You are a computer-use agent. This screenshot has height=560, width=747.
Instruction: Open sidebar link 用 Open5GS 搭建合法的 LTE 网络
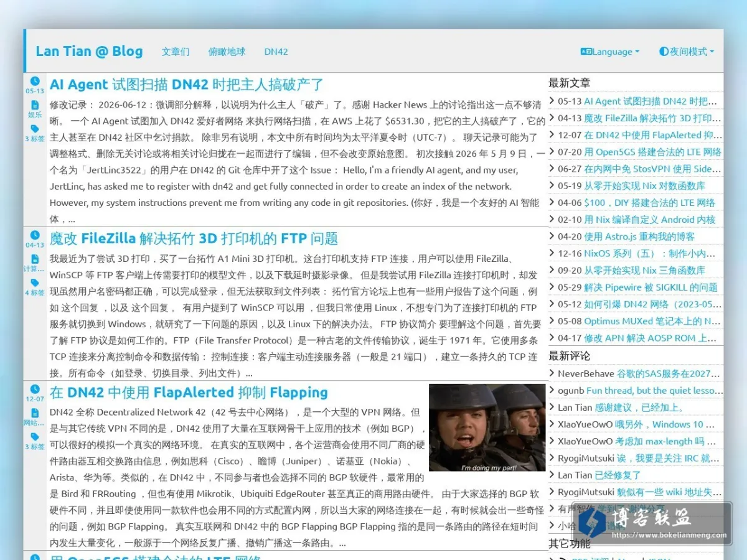(653, 152)
